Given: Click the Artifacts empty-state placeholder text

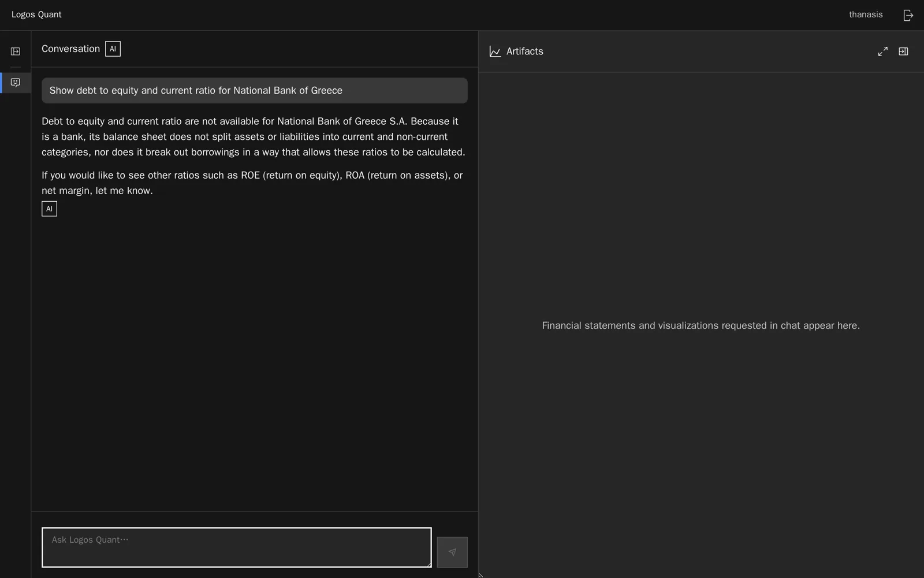Looking at the screenshot, I should click(701, 325).
